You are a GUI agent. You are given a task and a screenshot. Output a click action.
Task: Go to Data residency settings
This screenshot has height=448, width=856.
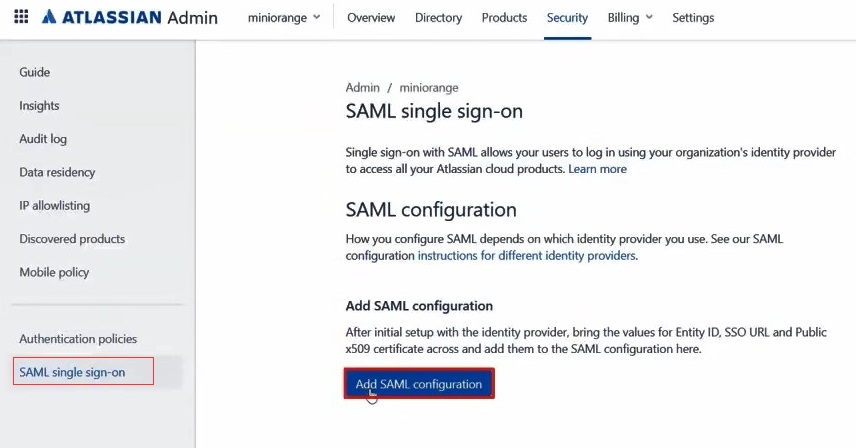[x=57, y=173]
